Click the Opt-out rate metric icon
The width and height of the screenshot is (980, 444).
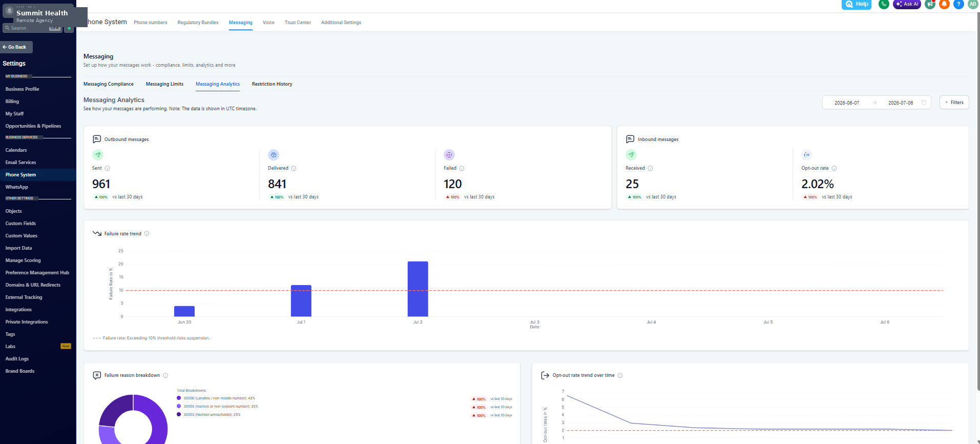(807, 155)
